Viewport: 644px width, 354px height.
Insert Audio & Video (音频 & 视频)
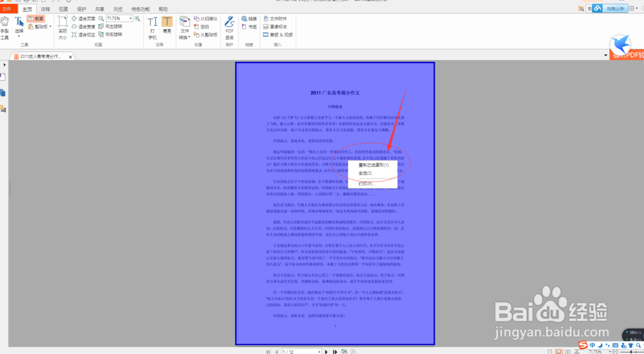pyautogui.click(x=278, y=35)
